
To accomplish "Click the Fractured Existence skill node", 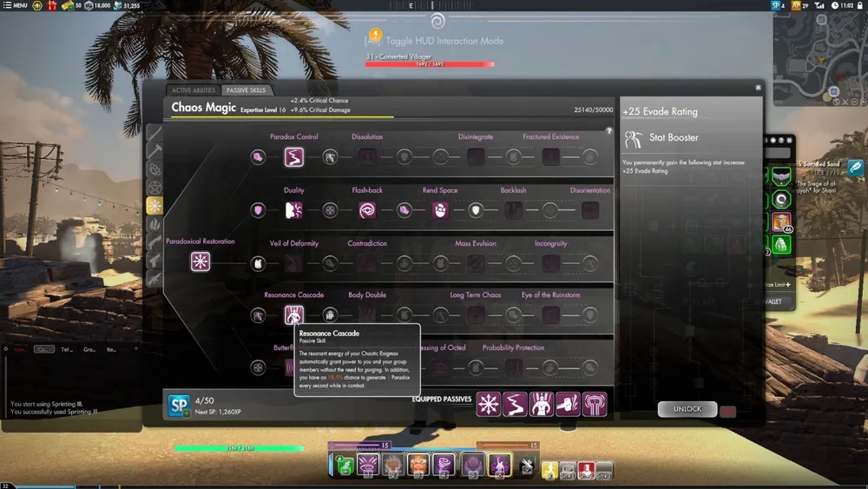I will [x=551, y=157].
